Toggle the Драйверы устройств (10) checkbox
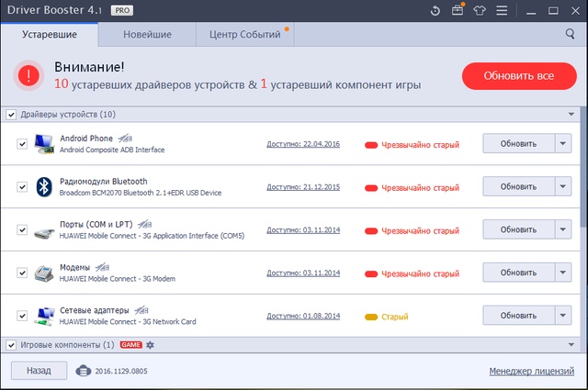588x390 pixels. click(11, 115)
